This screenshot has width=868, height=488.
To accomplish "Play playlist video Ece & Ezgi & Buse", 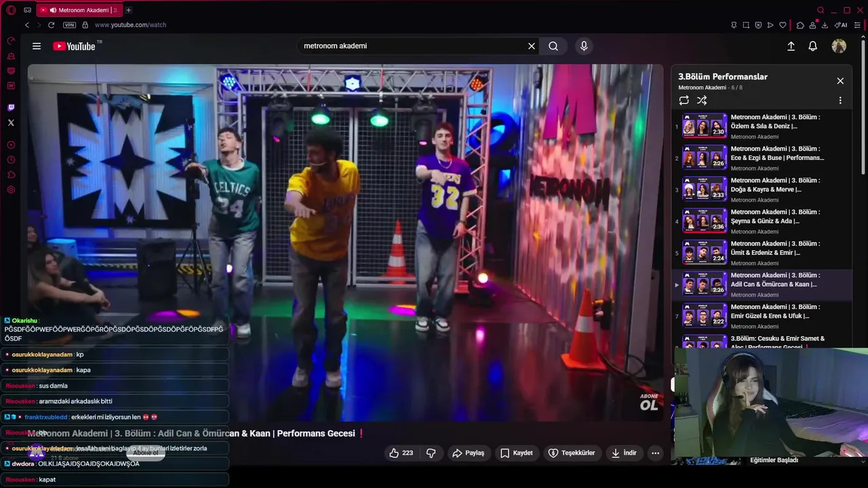I will click(x=762, y=158).
